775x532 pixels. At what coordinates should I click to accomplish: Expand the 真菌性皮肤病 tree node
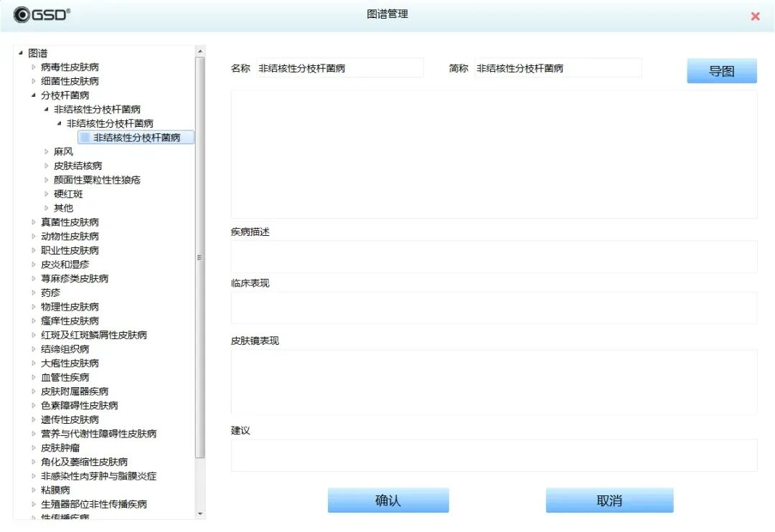32,222
